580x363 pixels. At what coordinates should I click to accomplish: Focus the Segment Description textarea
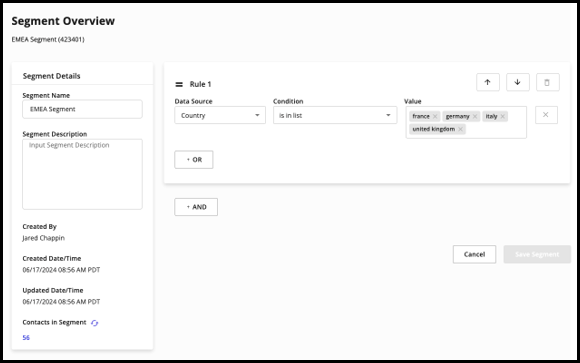point(82,174)
